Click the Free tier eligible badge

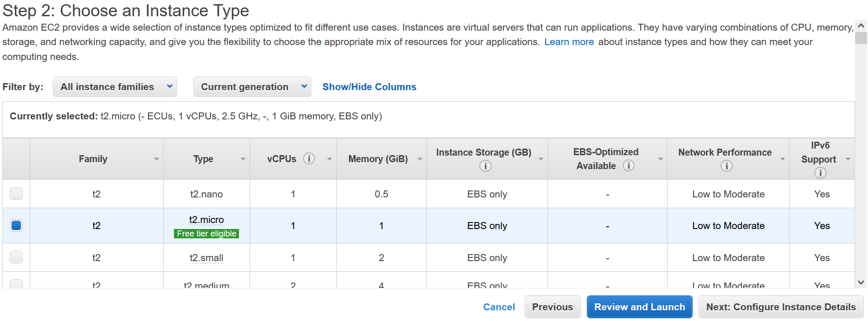(206, 234)
